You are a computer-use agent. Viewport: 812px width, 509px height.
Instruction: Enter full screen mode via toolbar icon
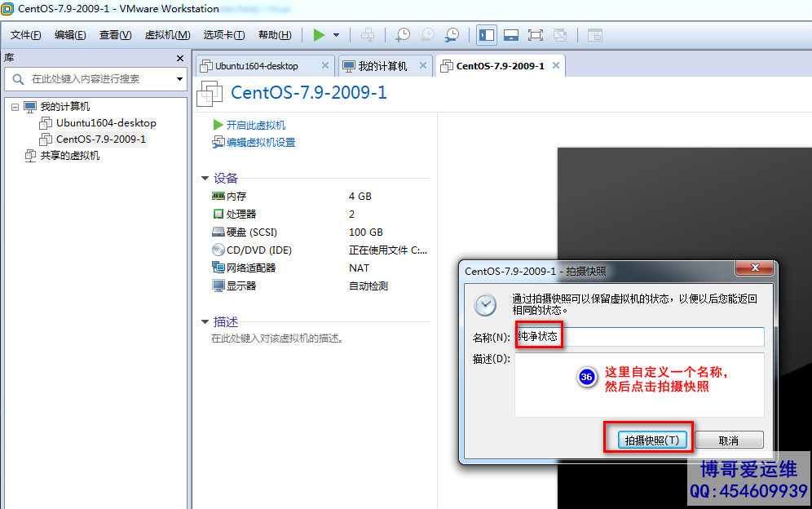(x=536, y=35)
